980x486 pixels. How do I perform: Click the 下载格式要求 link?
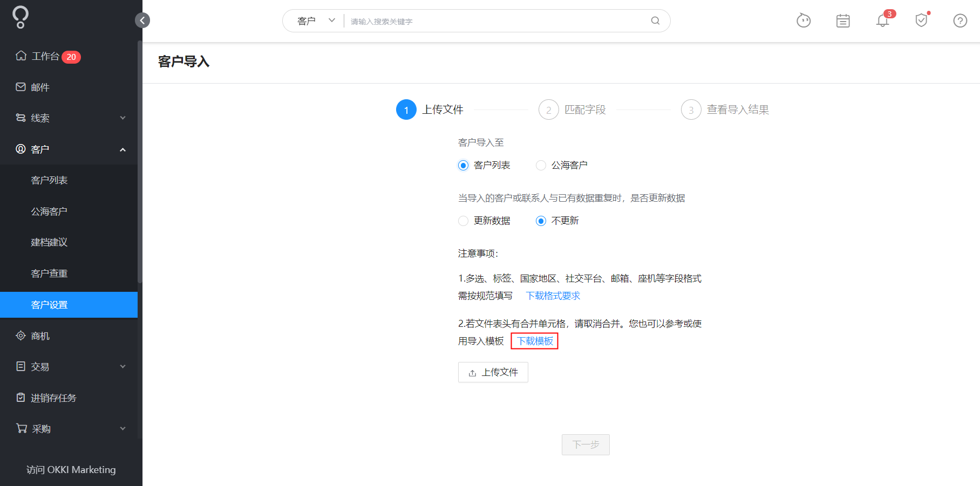[553, 296]
